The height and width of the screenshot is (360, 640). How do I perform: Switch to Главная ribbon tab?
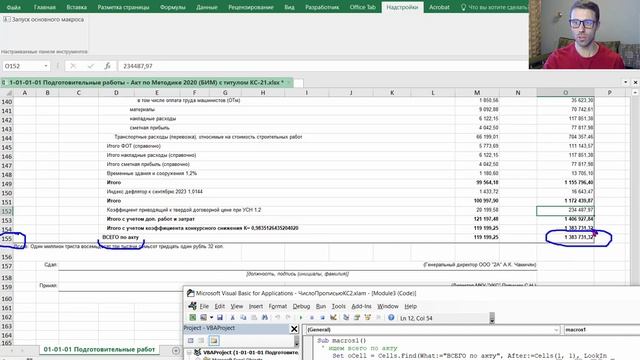44,7
